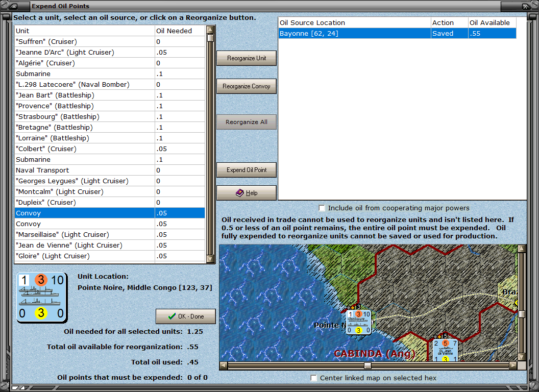Click the Saved action cell for Bayonne
539x392 pixels.
(450, 33)
